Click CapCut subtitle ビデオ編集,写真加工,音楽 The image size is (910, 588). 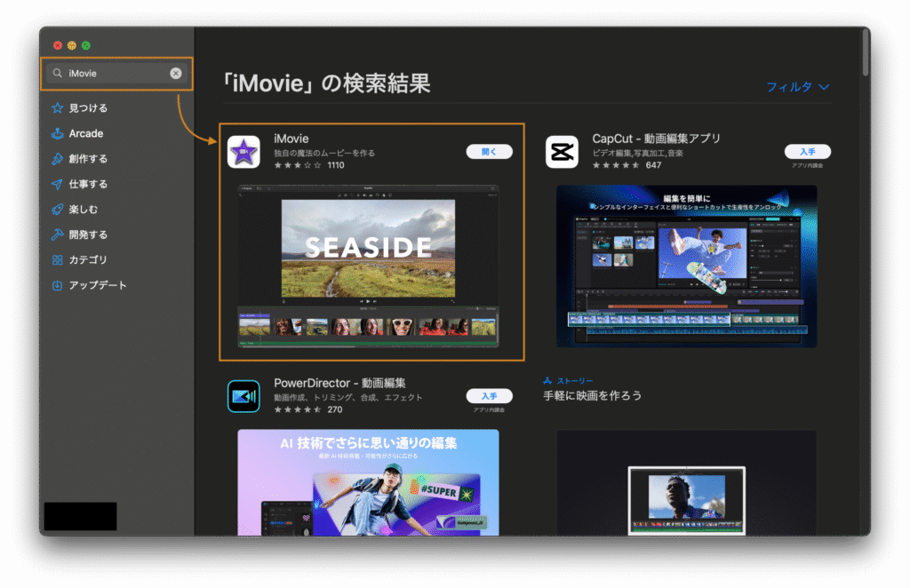pyautogui.click(x=638, y=153)
